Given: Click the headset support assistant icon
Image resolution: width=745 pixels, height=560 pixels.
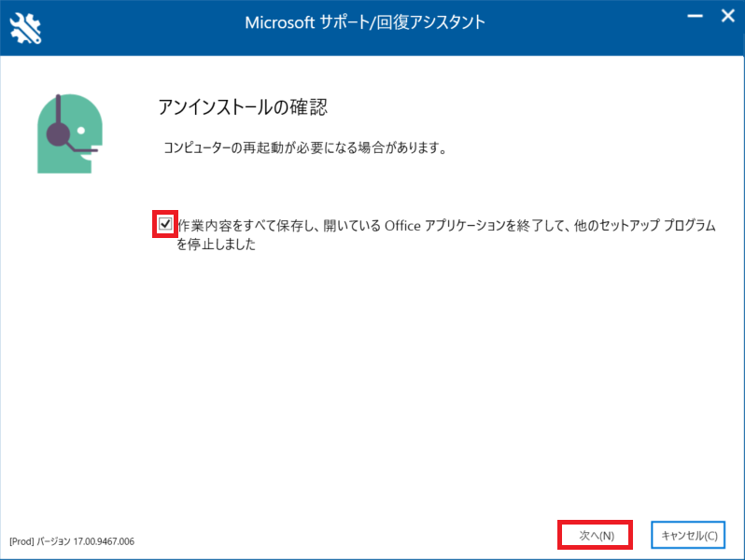Looking at the screenshot, I should [x=70, y=133].
